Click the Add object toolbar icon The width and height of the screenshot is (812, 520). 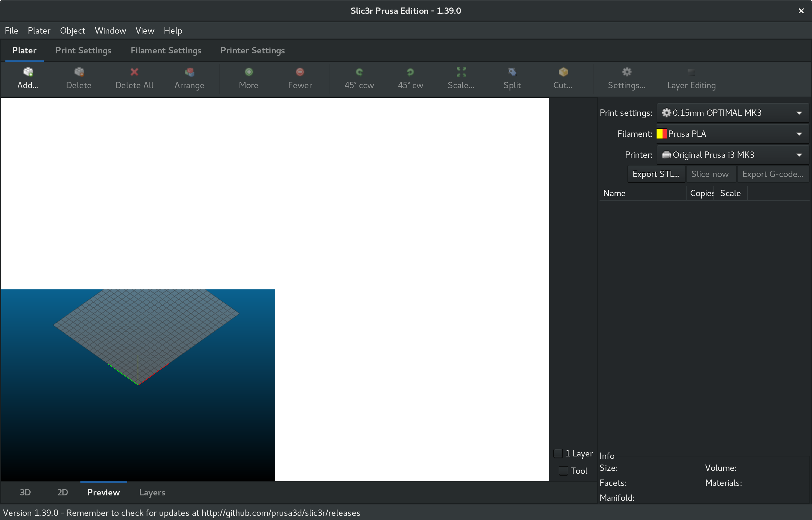(x=28, y=72)
